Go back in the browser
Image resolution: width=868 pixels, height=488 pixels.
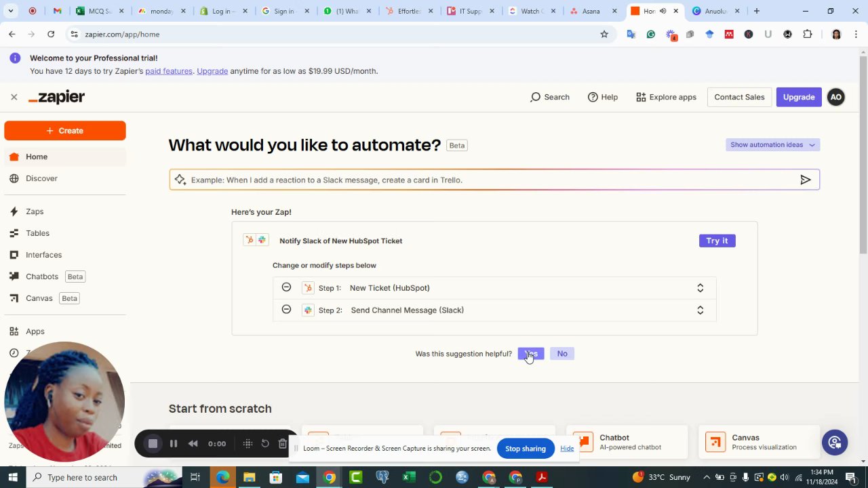click(12, 35)
